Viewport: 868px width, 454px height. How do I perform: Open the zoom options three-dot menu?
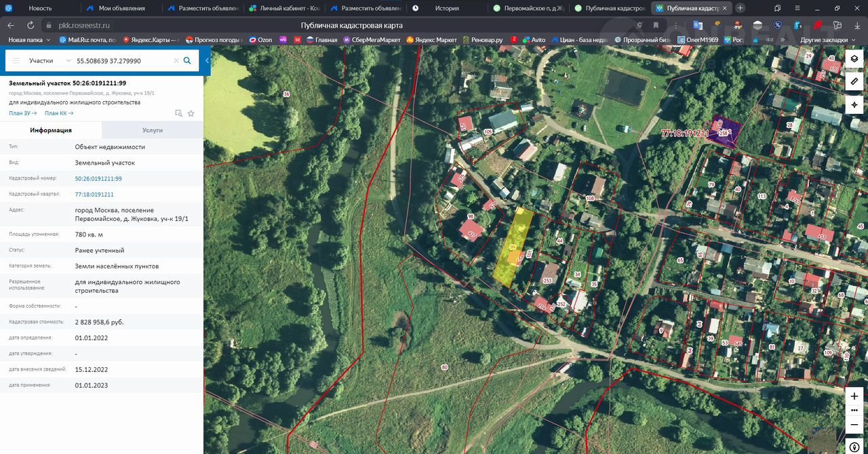point(854,411)
